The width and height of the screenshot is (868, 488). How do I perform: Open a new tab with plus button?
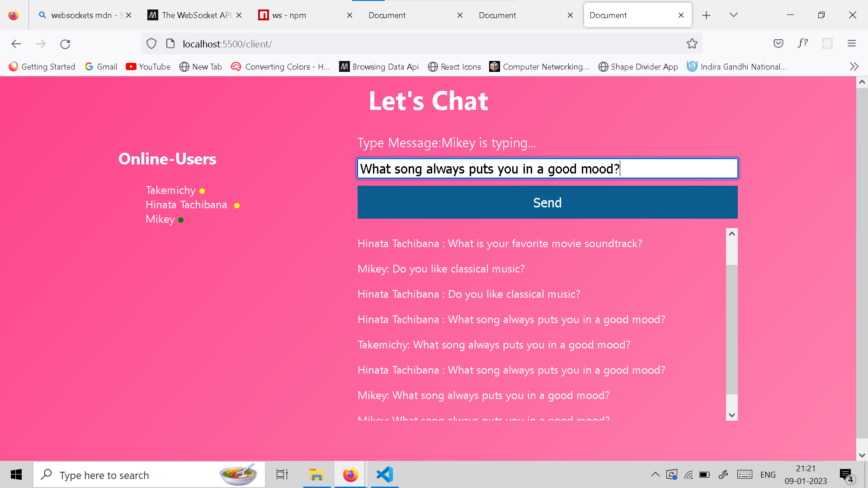(x=706, y=15)
